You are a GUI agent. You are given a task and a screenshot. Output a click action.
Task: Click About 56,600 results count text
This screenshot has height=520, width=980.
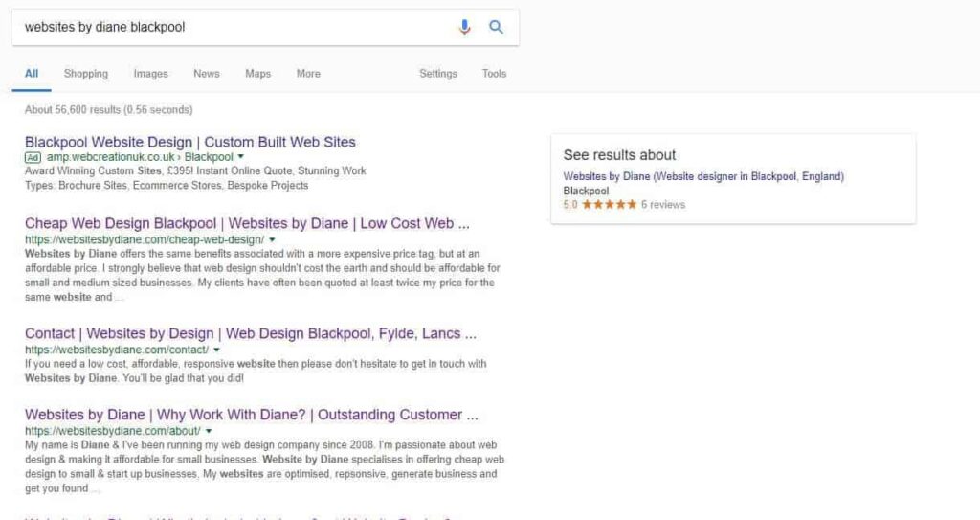coord(109,109)
